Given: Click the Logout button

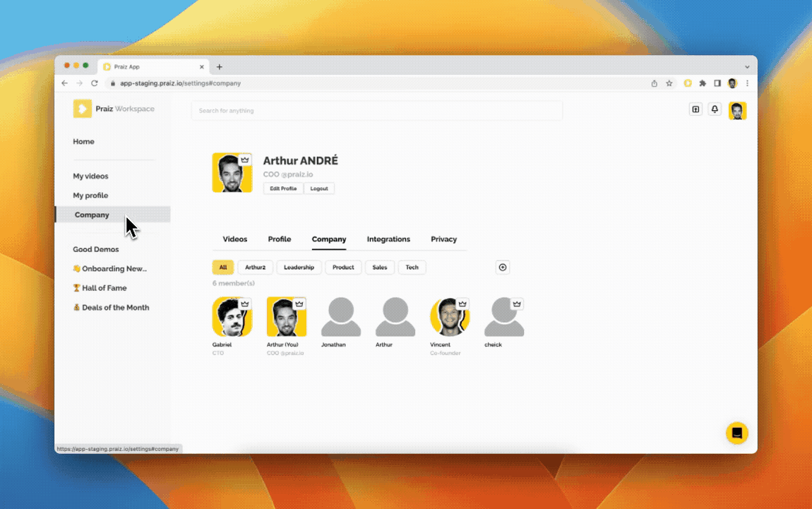Looking at the screenshot, I should [319, 188].
